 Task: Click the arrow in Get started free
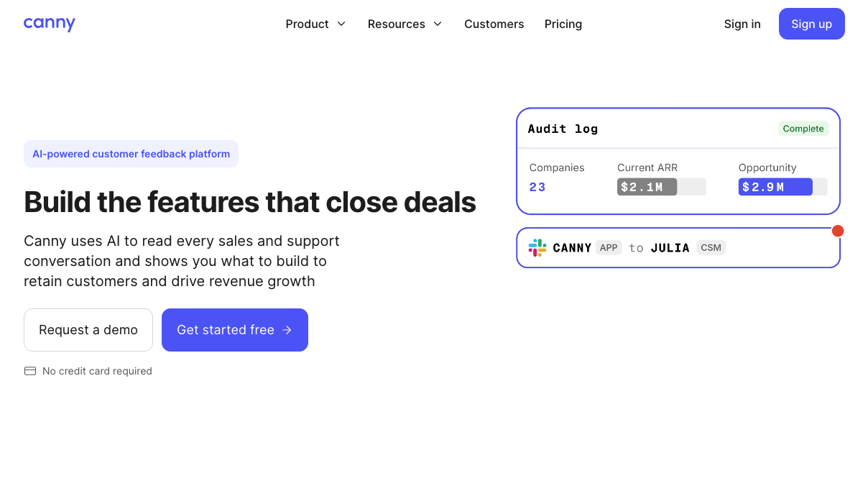[287, 330]
